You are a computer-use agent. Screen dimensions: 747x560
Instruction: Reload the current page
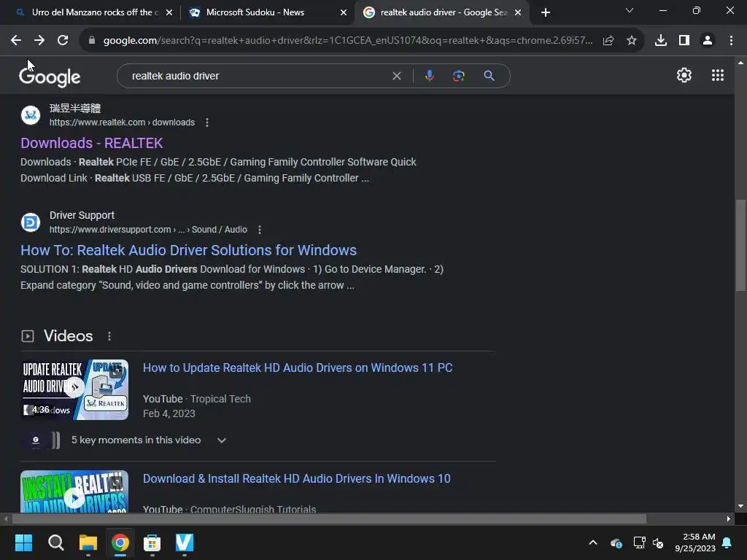point(63,41)
